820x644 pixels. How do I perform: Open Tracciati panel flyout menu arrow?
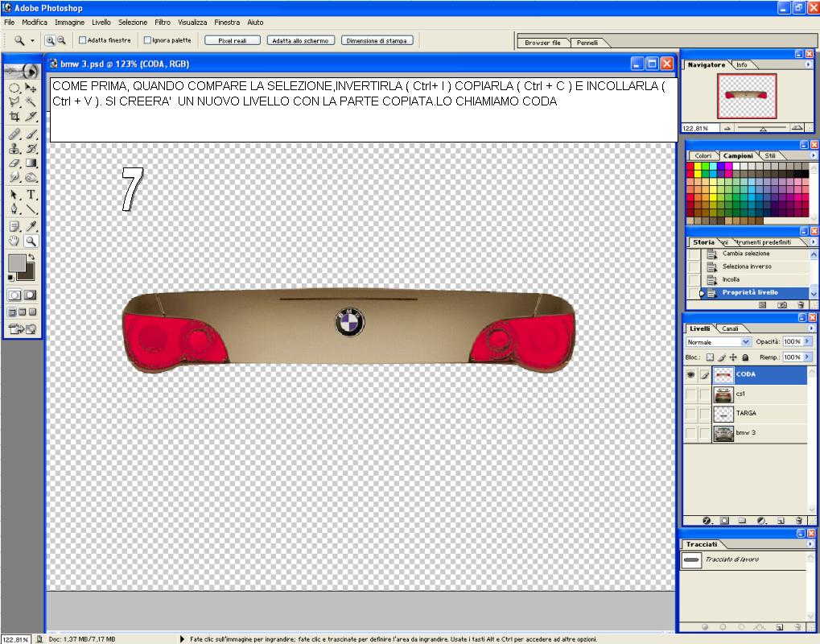coord(810,544)
